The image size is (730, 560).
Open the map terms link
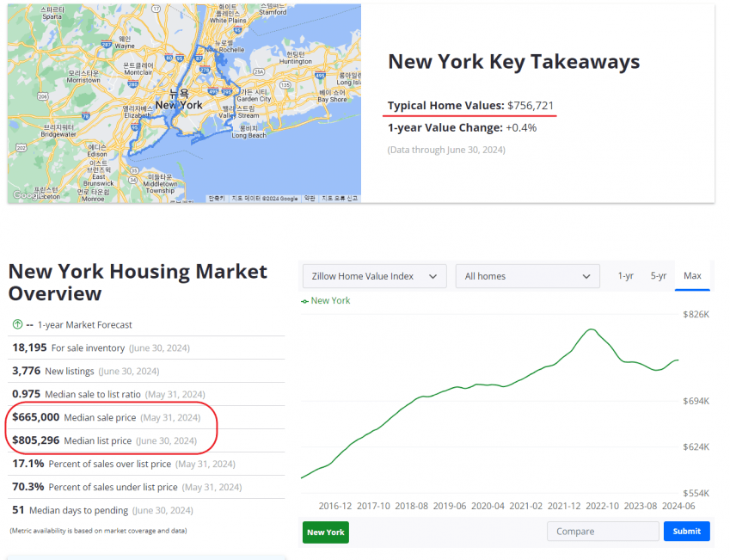pos(309,198)
